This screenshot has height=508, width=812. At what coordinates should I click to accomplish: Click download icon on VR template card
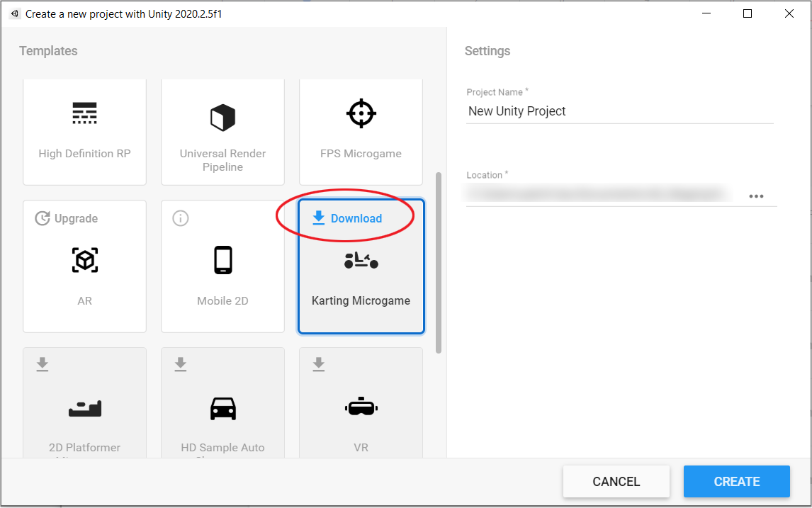click(319, 365)
